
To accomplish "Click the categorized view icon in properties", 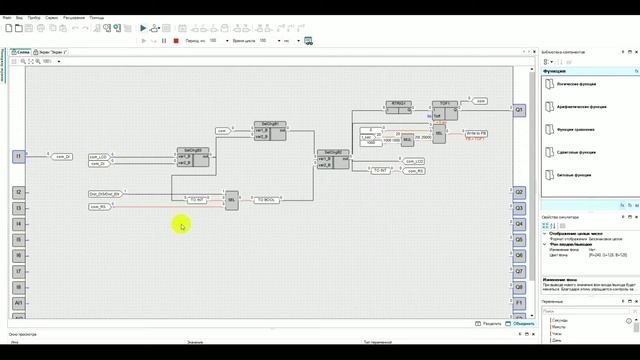I will point(545,226).
